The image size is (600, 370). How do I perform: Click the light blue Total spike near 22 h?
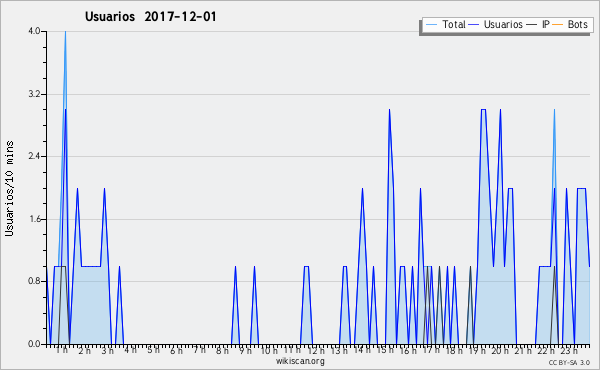(x=554, y=111)
